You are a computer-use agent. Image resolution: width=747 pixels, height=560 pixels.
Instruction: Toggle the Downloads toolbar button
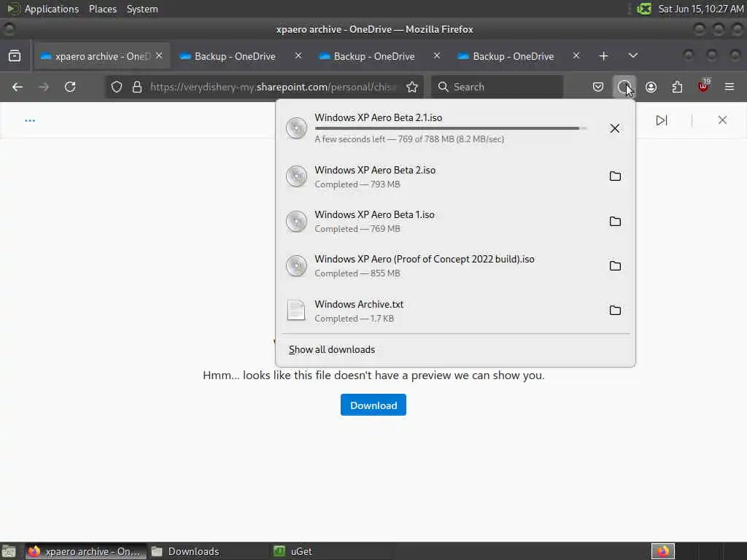[624, 87]
